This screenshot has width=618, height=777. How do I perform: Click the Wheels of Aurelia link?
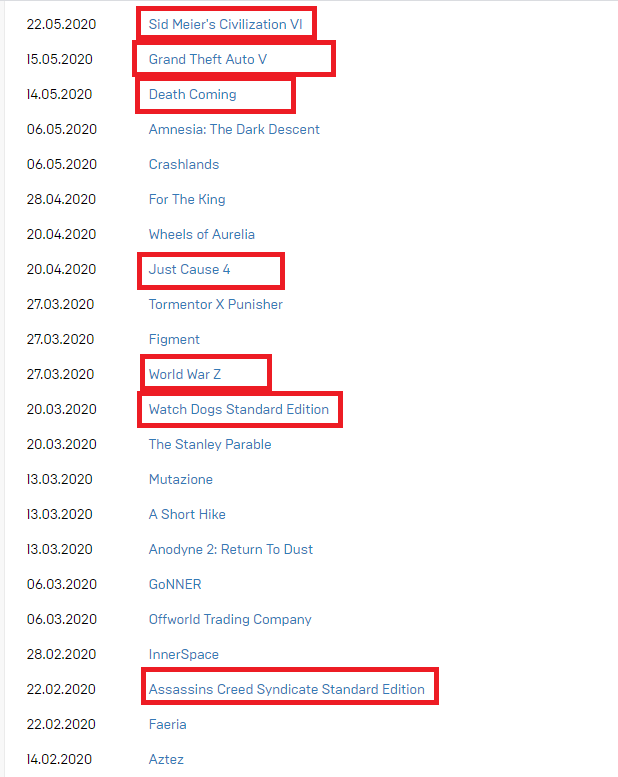click(202, 234)
